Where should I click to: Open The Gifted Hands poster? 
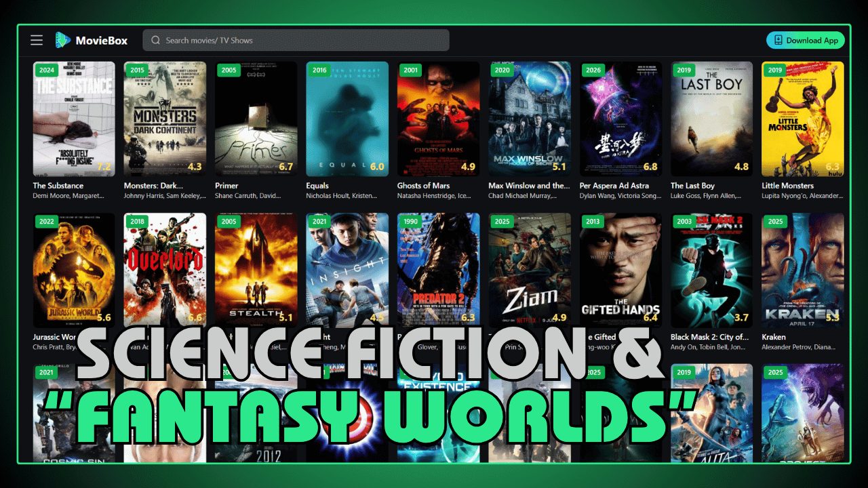tap(620, 270)
